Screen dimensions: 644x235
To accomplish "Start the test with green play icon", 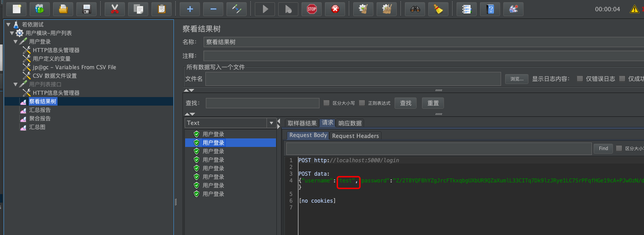I will pyautogui.click(x=265, y=9).
